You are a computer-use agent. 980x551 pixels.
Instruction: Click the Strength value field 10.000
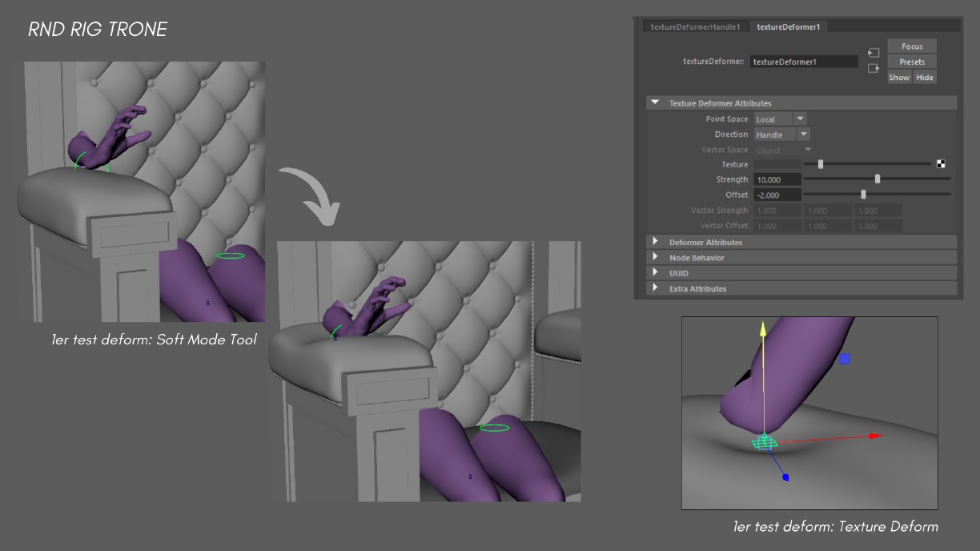[777, 179]
